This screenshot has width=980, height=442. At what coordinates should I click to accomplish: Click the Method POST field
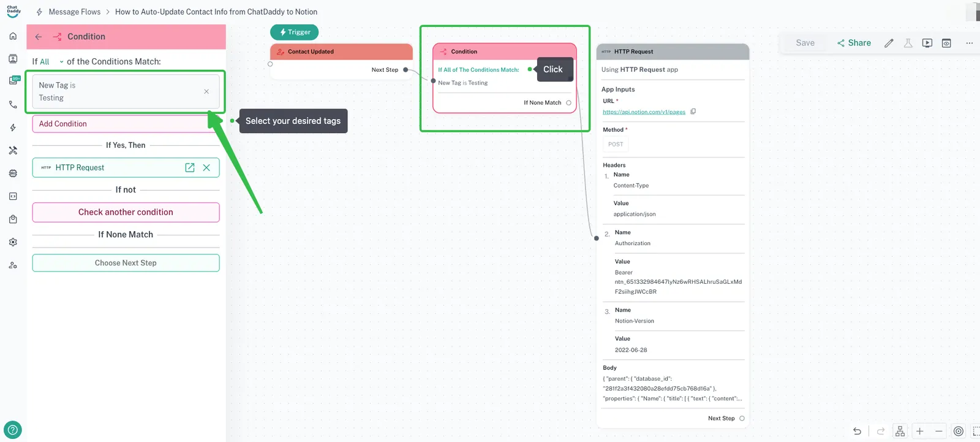coord(616,144)
